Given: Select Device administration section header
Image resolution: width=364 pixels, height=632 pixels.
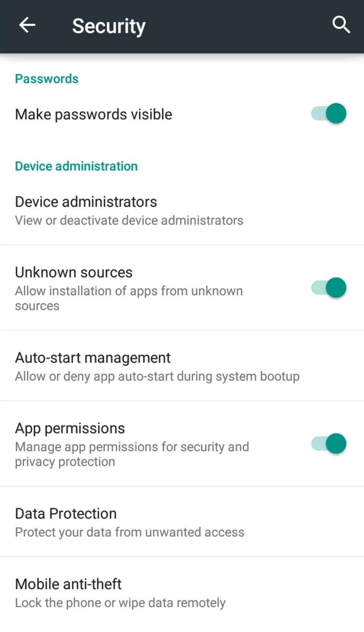Looking at the screenshot, I should [76, 166].
